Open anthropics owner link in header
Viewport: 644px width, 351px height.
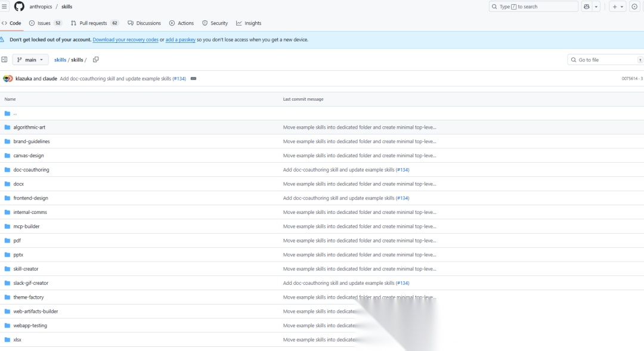tap(41, 7)
